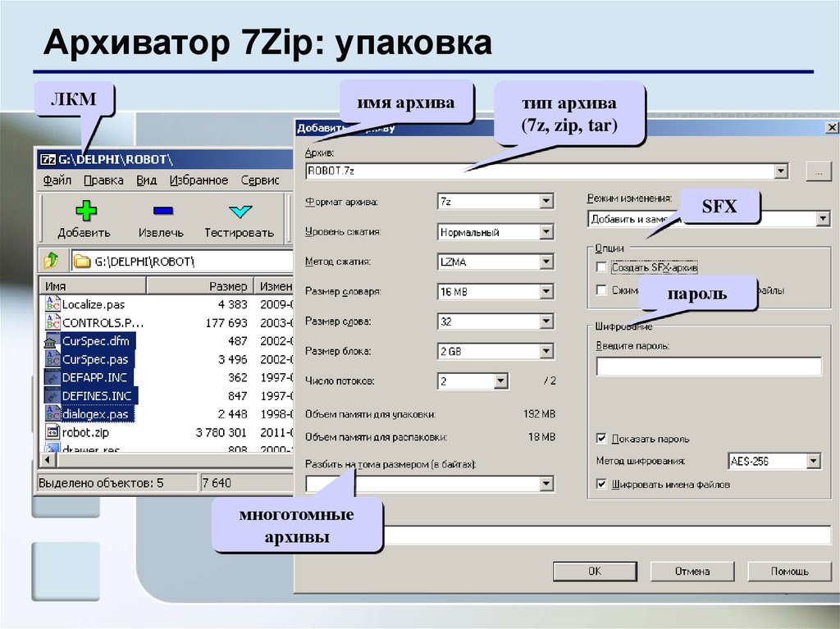Click the DEFAPP.INC file icon
The height and width of the screenshot is (629, 840).
52,377
